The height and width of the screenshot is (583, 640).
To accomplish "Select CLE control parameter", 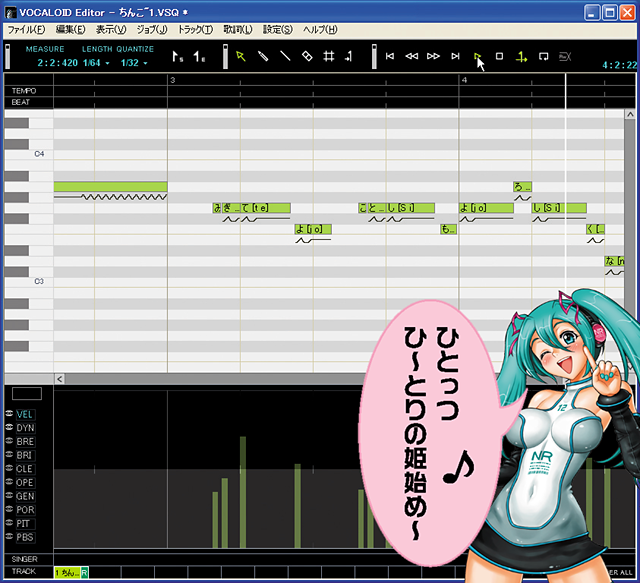I will click(x=25, y=469).
